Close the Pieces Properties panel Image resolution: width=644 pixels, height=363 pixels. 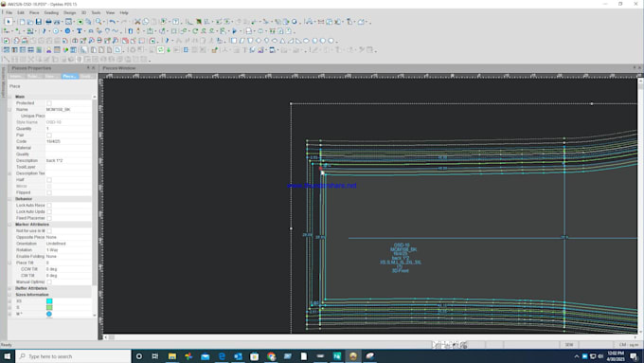(x=93, y=68)
